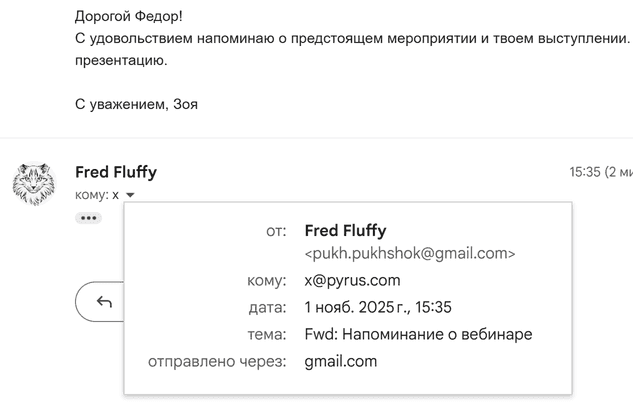
Task: Click the recipient address x@pyrus.com
Action: coord(352,280)
